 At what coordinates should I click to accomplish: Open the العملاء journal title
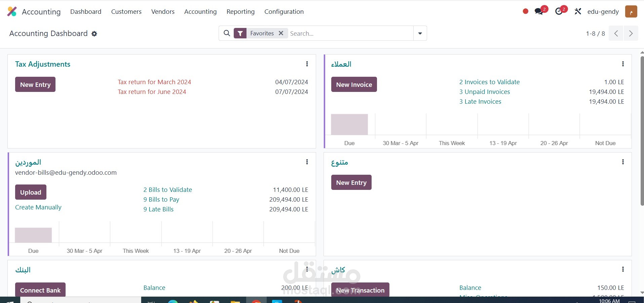click(341, 64)
